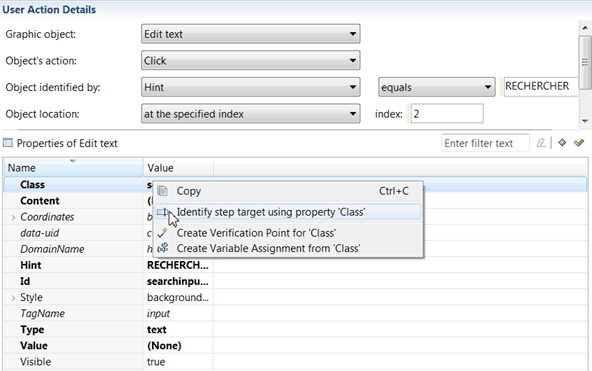Select the Content property row

pos(295,201)
